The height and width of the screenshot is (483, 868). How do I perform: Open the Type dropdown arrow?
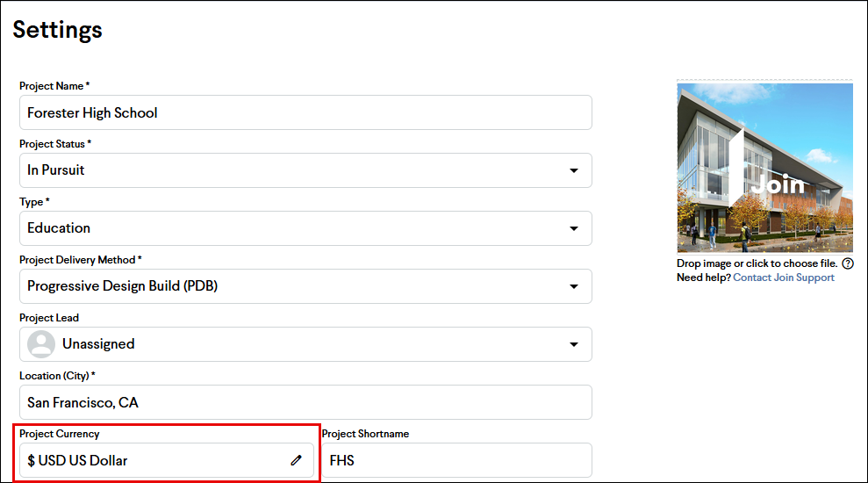pyautogui.click(x=574, y=228)
